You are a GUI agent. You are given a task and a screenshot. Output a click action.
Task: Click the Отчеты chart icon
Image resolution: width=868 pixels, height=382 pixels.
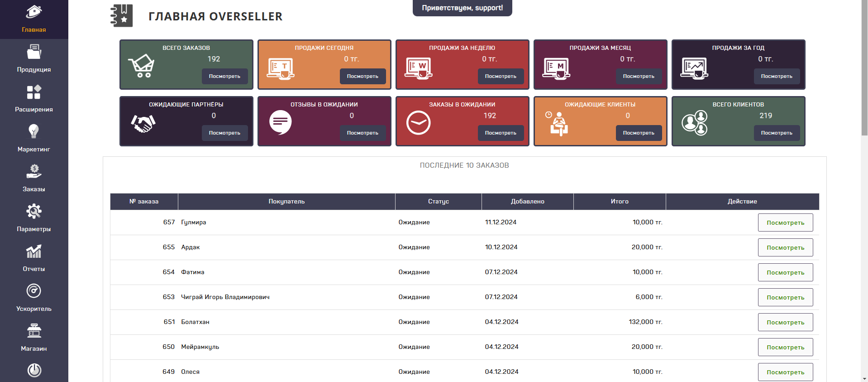(34, 251)
